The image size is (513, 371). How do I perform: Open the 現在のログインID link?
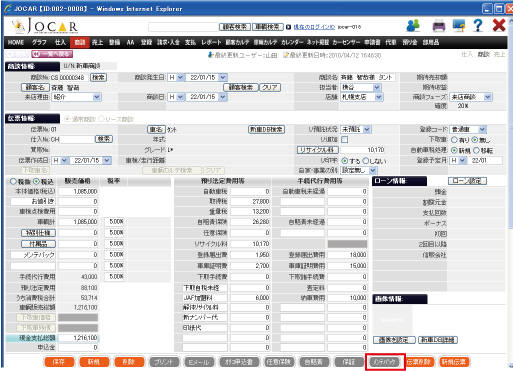click(314, 27)
